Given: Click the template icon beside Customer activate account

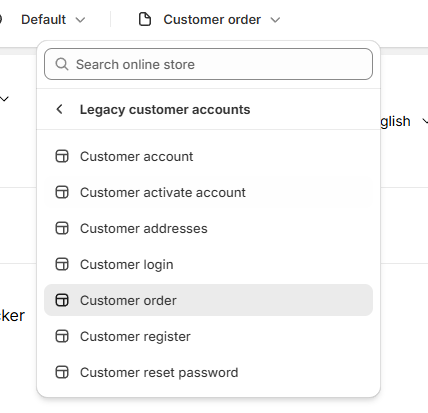Looking at the screenshot, I should [62, 192].
